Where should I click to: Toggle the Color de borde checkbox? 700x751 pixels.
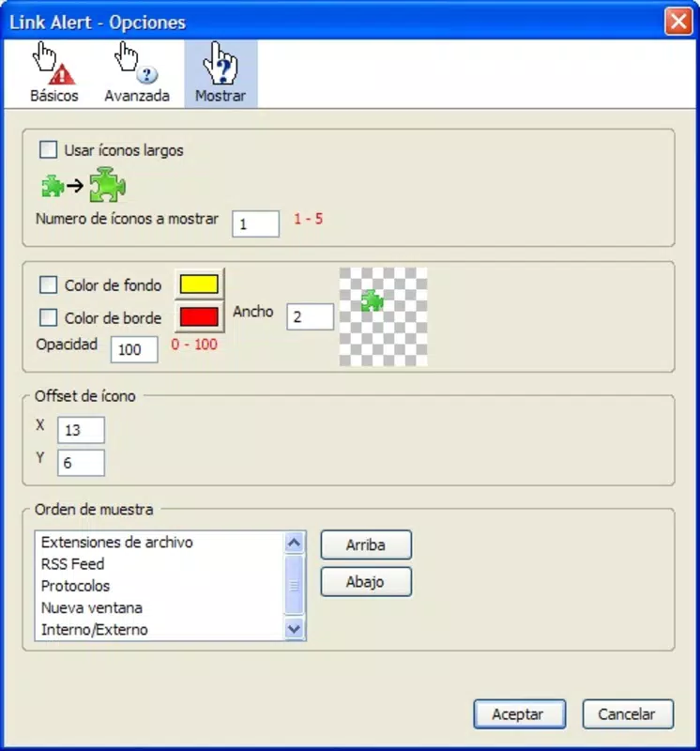[x=49, y=317]
